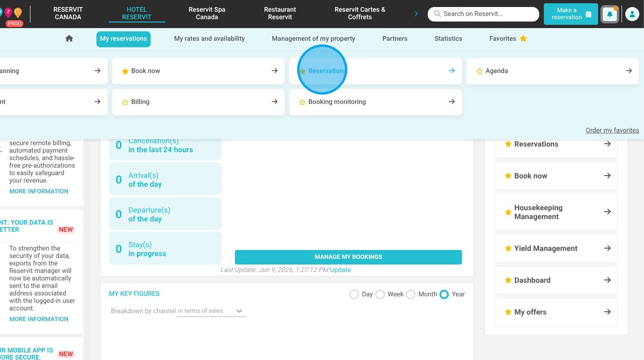Click the Make a reservation button
Screen dimensions: 644x360
[x=571, y=14]
